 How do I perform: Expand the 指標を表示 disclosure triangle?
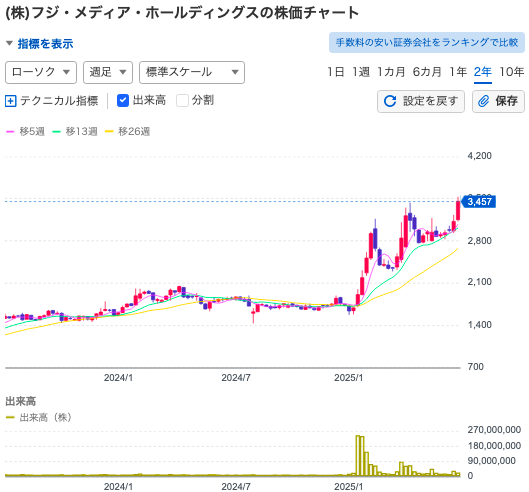(9, 44)
